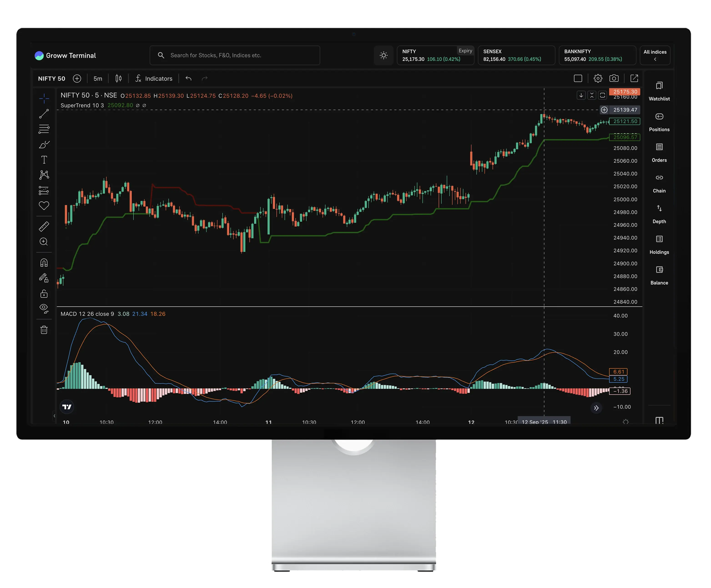Select the trend line drawing tool
The width and height of the screenshot is (711, 588).
44,114
